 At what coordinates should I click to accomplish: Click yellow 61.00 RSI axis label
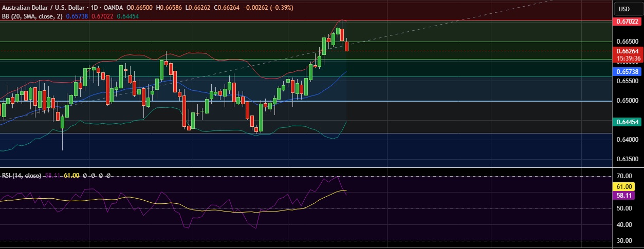626,187
